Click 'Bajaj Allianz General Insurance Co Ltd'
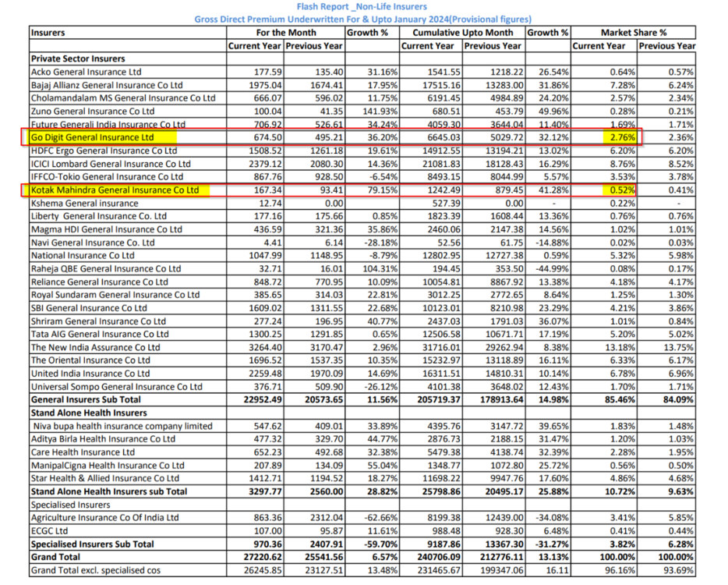Screen dimensions: 728x585 click(x=107, y=85)
